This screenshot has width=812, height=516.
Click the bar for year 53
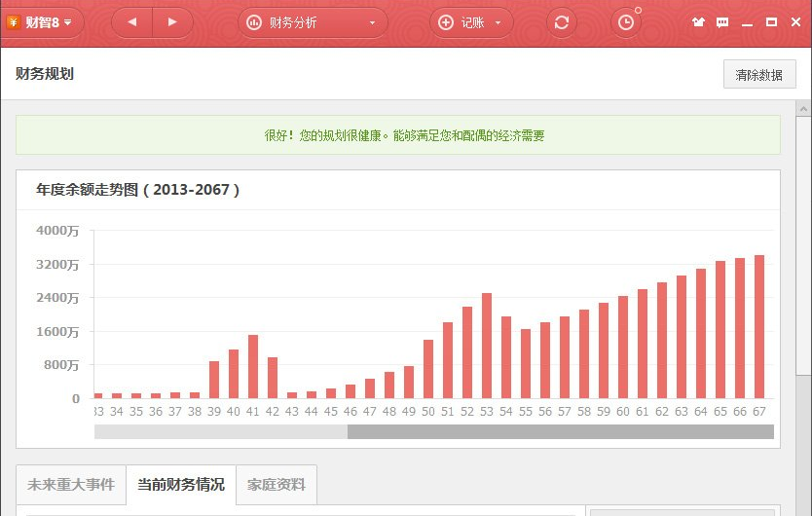point(486,346)
